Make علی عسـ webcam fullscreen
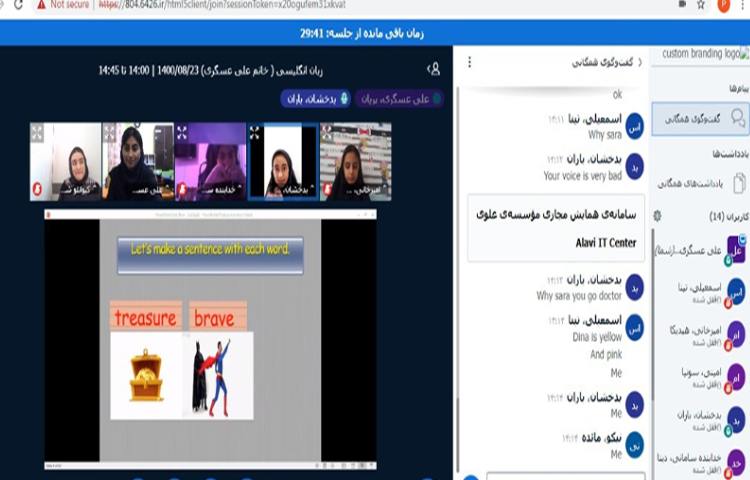The height and width of the screenshot is (480, 750). [110, 133]
